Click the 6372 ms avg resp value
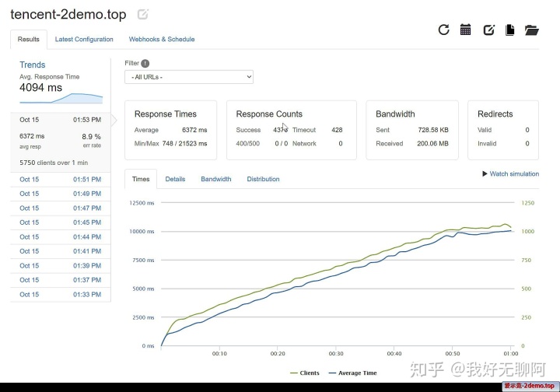The image size is (560, 392). (x=32, y=136)
